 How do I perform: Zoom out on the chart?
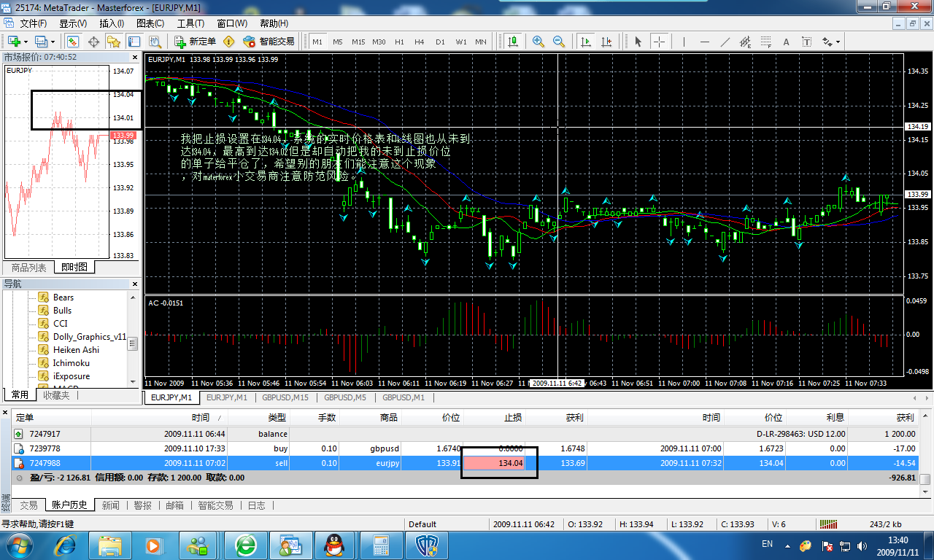559,42
